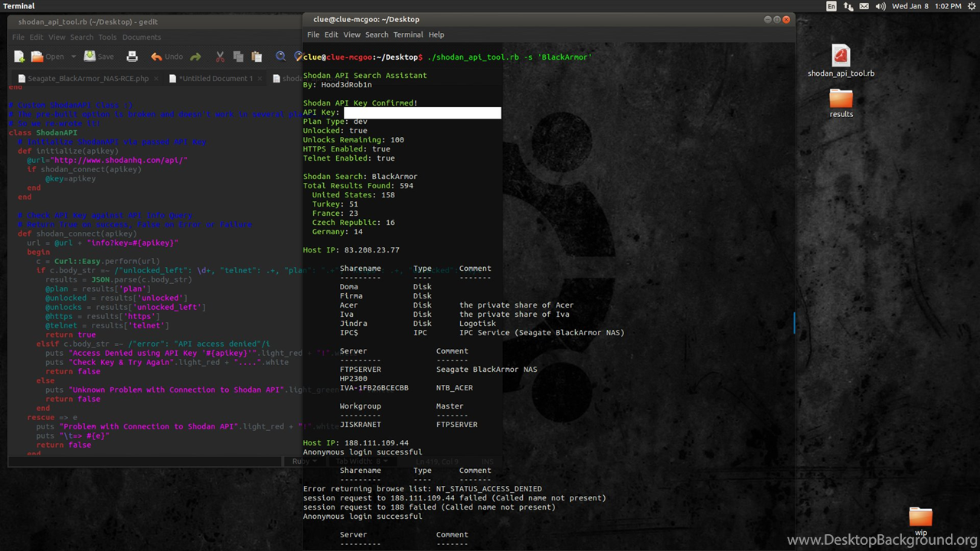Viewport: 980px width, 551px height.
Task: Open the Tab Width dropdown in status bar
Action: click(360, 461)
